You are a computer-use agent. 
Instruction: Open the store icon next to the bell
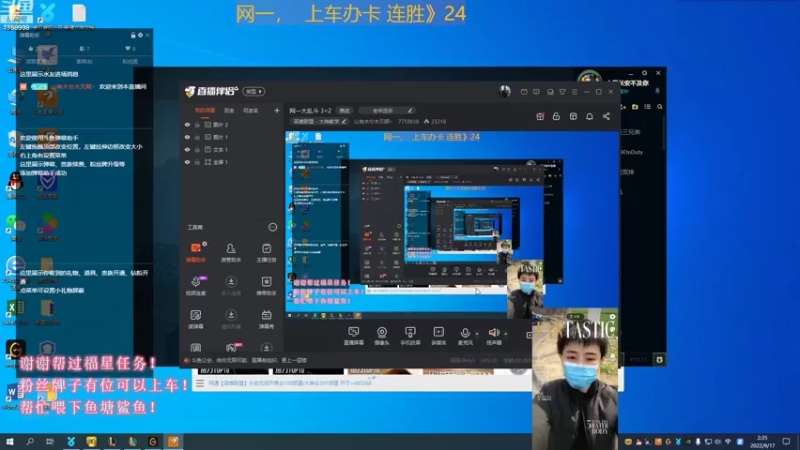pos(573,116)
